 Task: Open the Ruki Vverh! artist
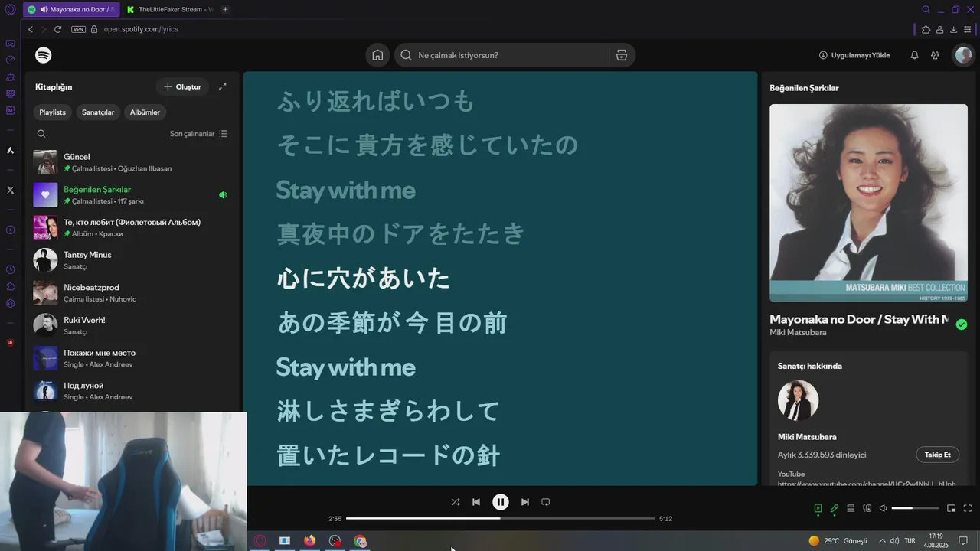pos(132,325)
